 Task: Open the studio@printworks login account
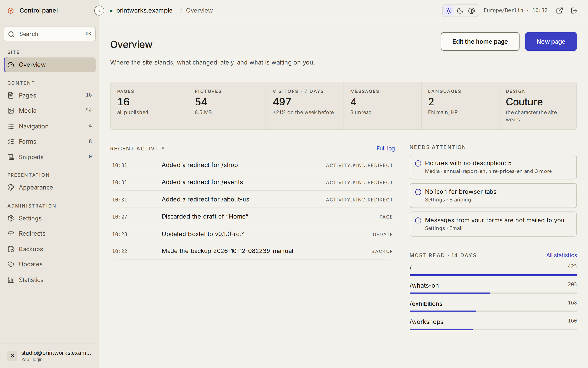tap(49, 356)
